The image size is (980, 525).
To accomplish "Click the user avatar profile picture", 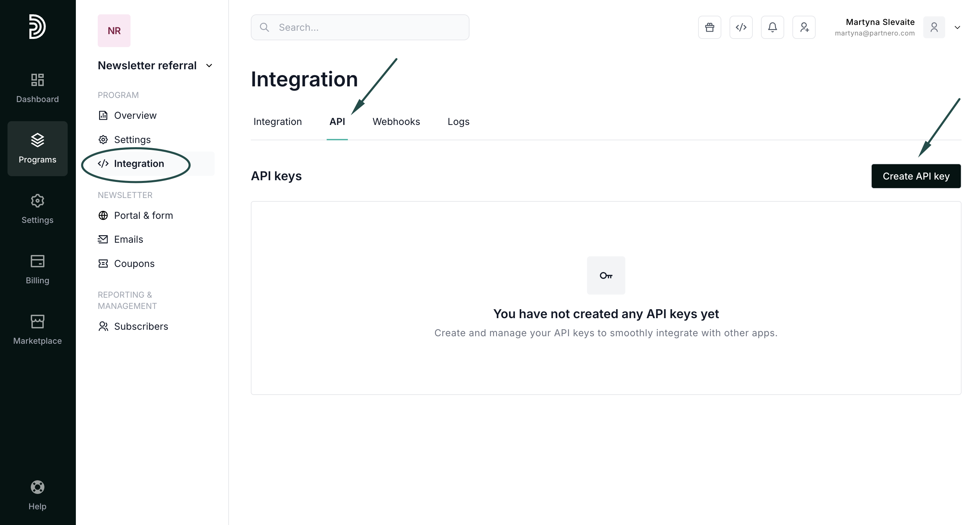I will click(x=934, y=27).
